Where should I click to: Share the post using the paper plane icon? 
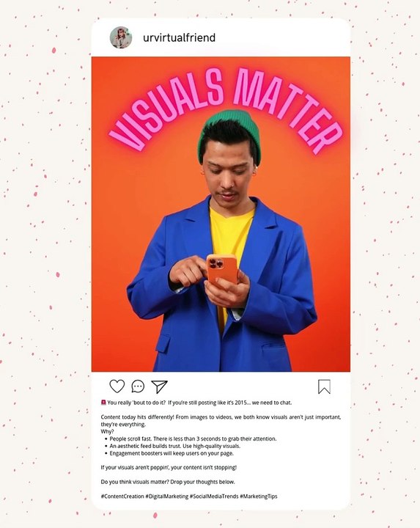[x=159, y=386]
